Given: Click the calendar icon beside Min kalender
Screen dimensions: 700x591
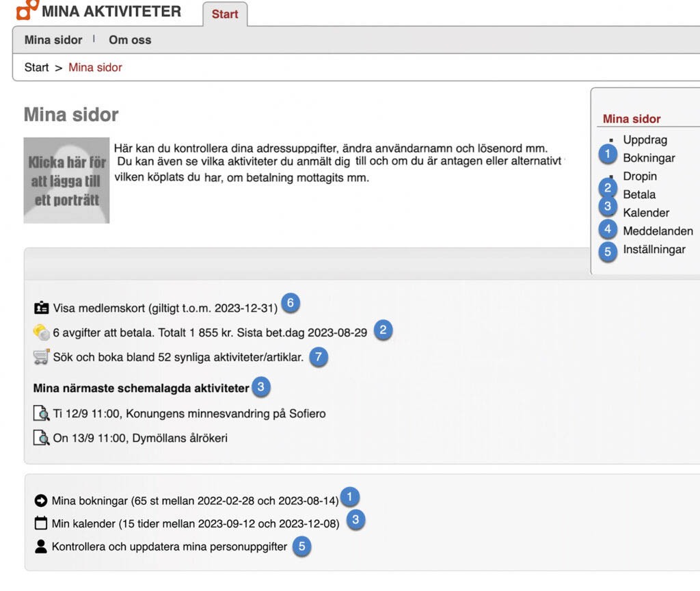Looking at the screenshot, I should [x=41, y=524].
